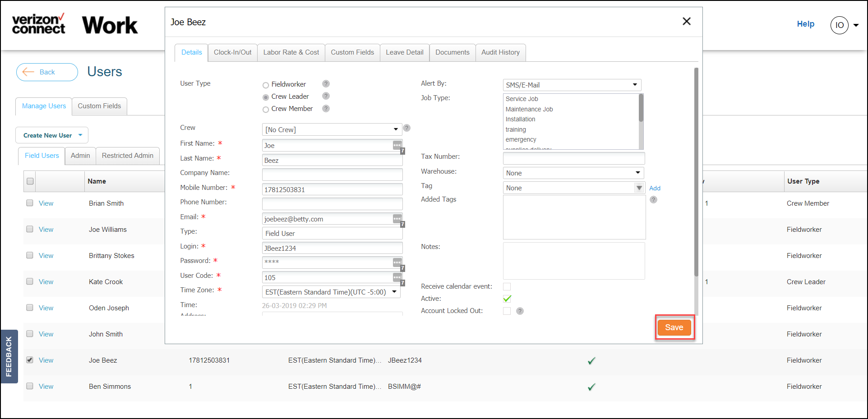Click the Tax Number input field
This screenshot has height=419, width=868.
574,158
